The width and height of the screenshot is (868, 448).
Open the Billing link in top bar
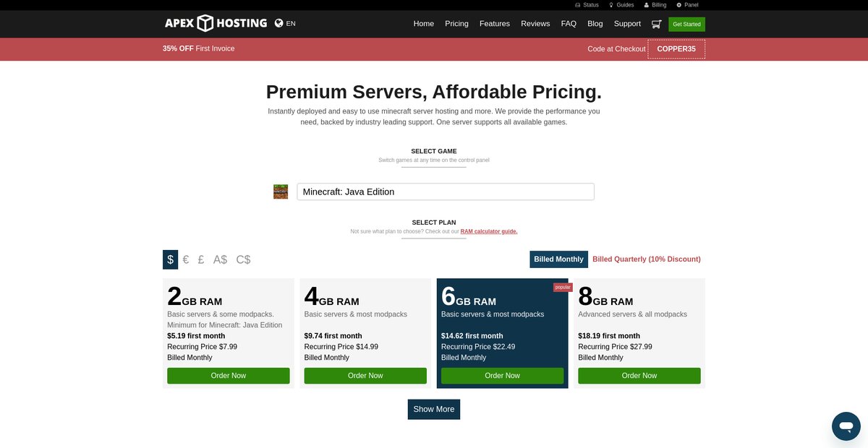pos(655,5)
